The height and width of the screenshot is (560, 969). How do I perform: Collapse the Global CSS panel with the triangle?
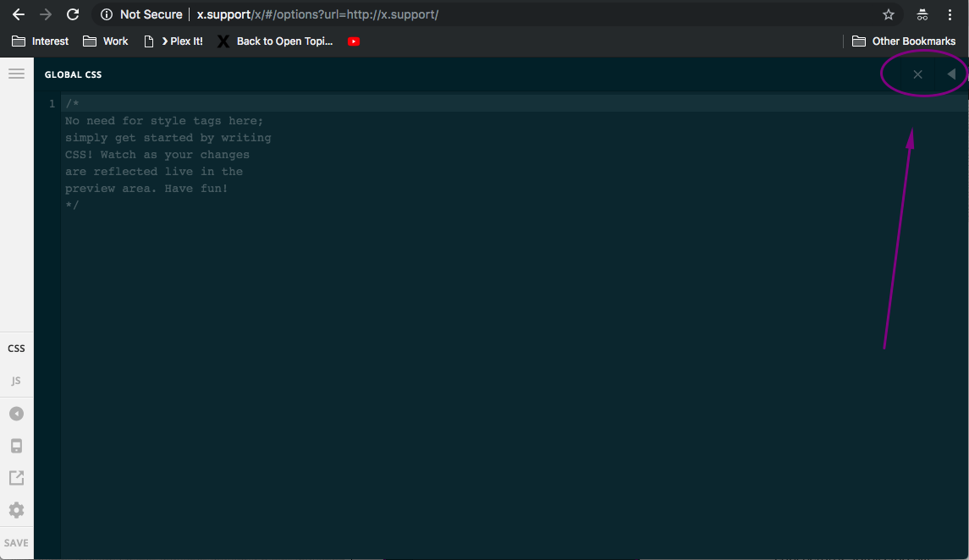[x=950, y=74]
